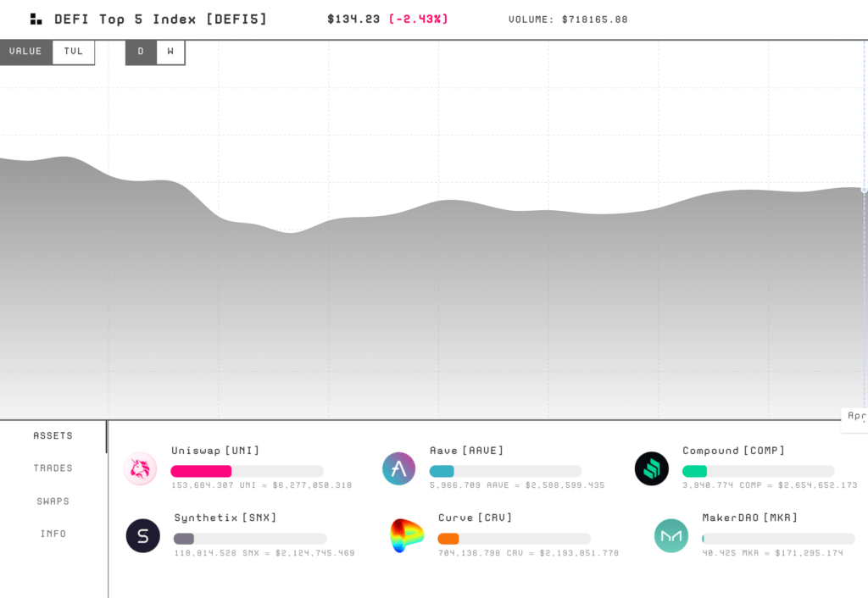Click the chart's latest data point marker
This screenshot has width=868, height=598.
pos(864,190)
